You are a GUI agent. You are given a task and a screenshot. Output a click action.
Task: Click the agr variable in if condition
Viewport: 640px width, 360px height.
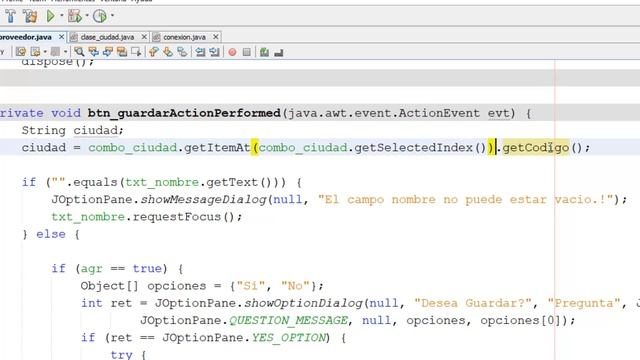tap(91, 269)
